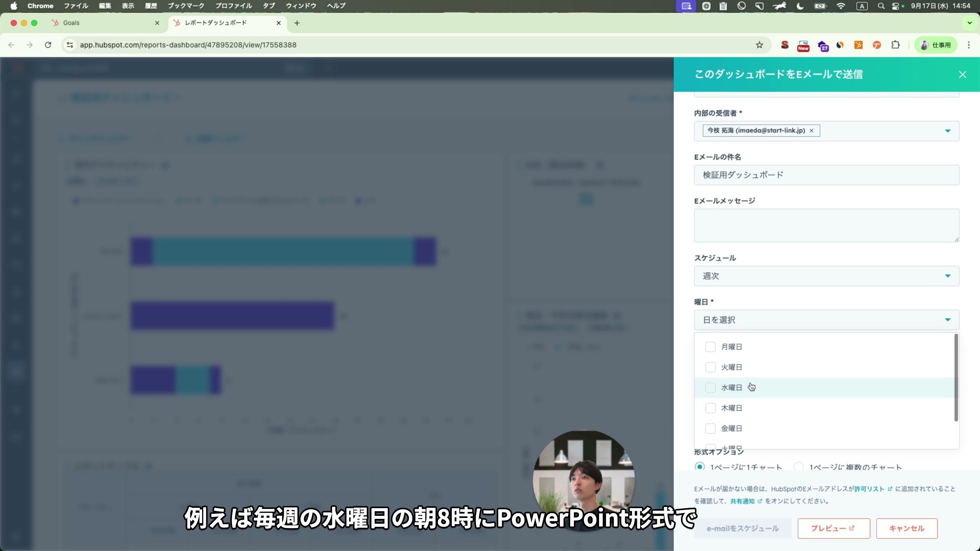Click the Wi-Fi status icon
This screenshot has height=551, width=980.
pos(841,6)
